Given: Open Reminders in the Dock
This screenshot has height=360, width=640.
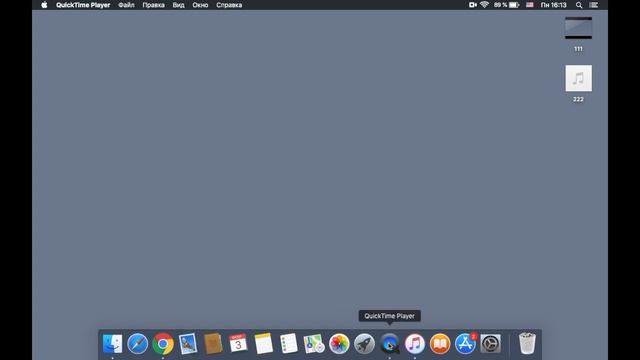Looking at the screenshot, I should 289,344.
